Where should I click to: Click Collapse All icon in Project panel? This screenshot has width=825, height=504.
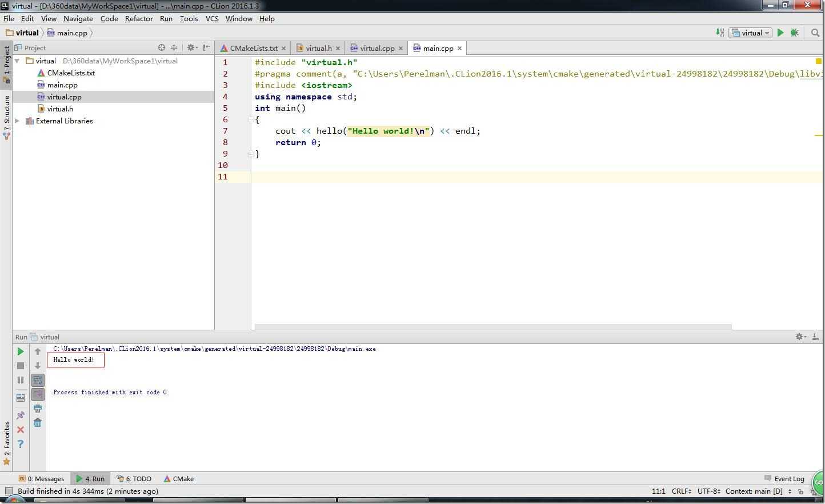pyautogui.click(x=174, y=48)
